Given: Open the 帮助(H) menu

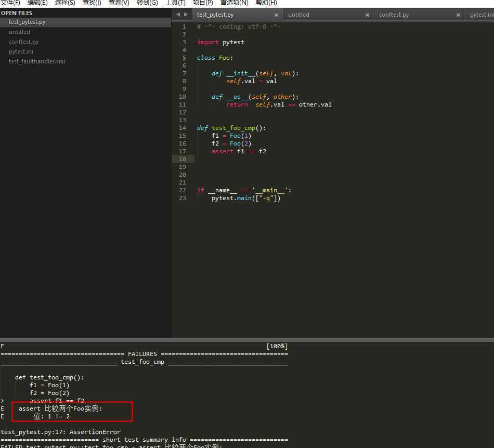Looking at the screenshot, I should coord(266,3).
